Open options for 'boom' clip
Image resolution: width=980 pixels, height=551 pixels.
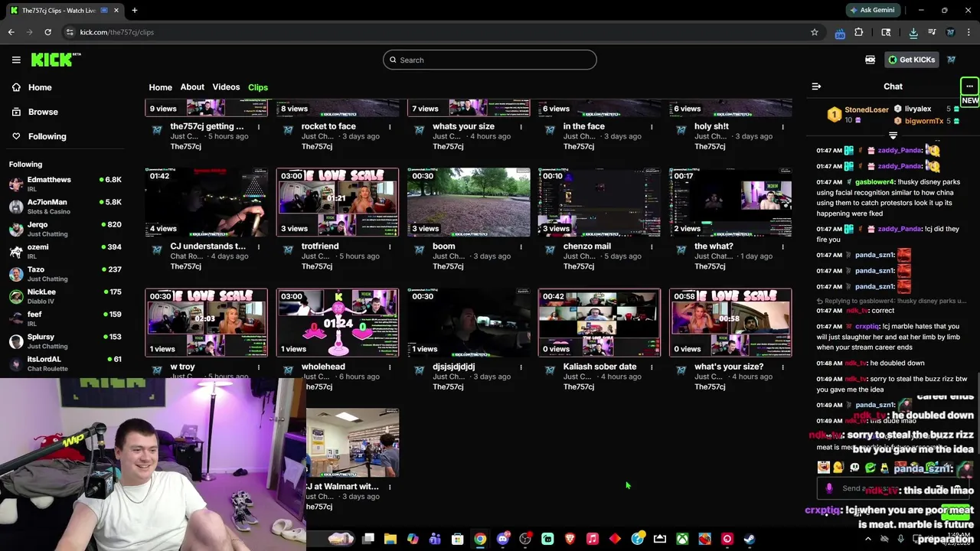(521, 247)
